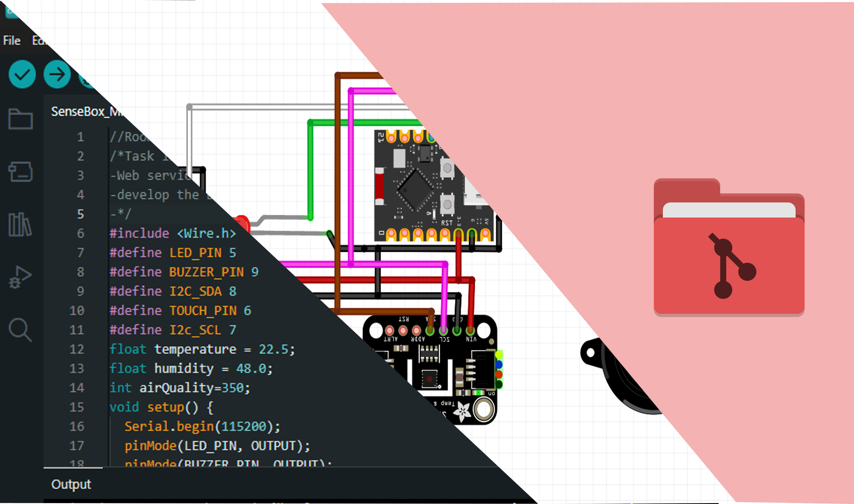
Task: Open the Search magnifier in sidebar
Action: click(x=20, y=330)
